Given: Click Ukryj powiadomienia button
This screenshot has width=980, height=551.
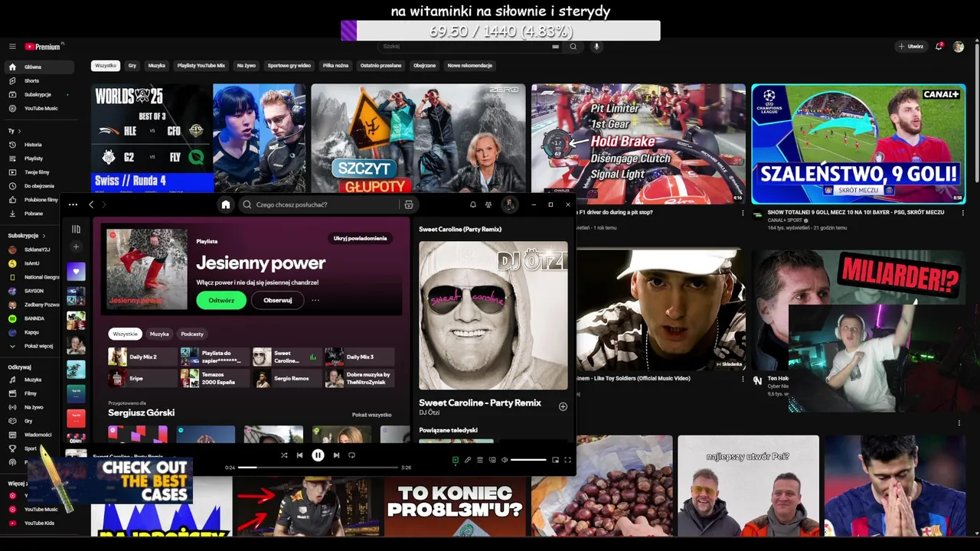Looking at the screenshot, I should click(360, 238).
